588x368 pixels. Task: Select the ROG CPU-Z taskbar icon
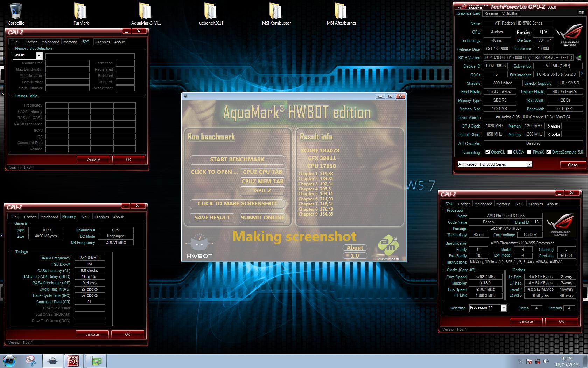coord(73,361)
